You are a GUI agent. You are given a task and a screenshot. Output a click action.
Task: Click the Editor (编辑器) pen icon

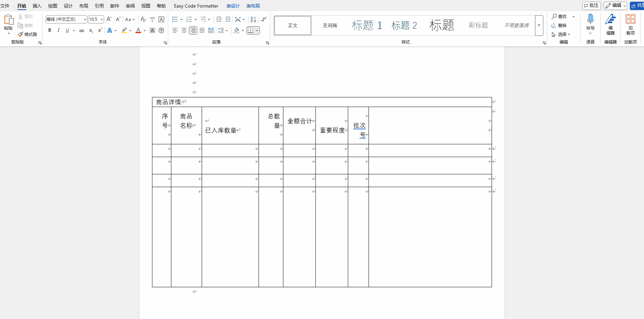(610, 23)
